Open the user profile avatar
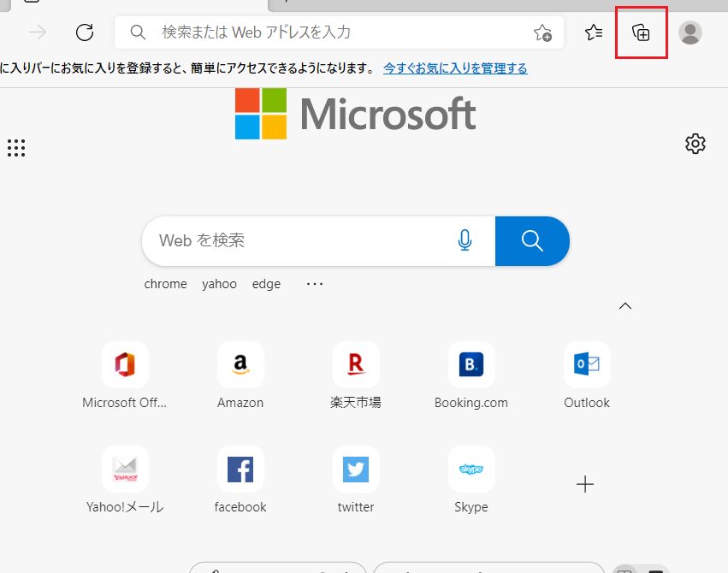This screenshot has height=573, width=728. 690,32
